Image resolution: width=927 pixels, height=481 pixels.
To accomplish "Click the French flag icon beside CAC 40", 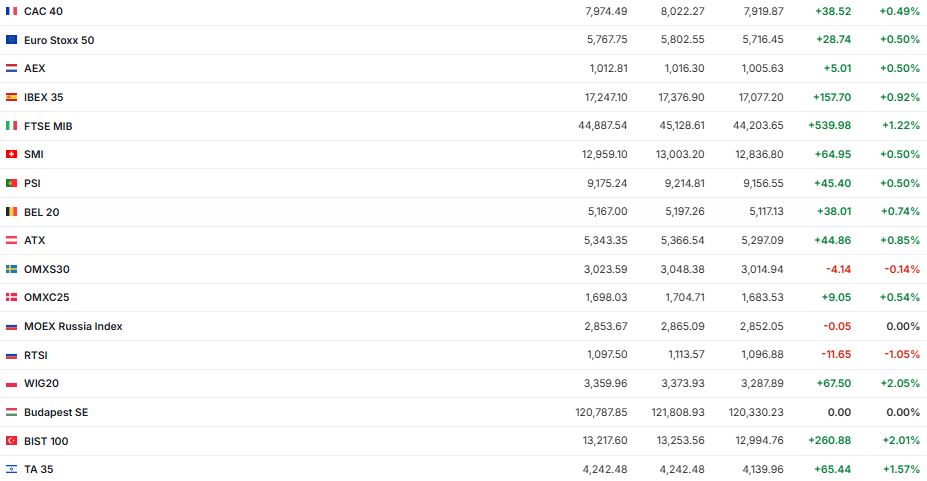I will [x=11, y=11].
